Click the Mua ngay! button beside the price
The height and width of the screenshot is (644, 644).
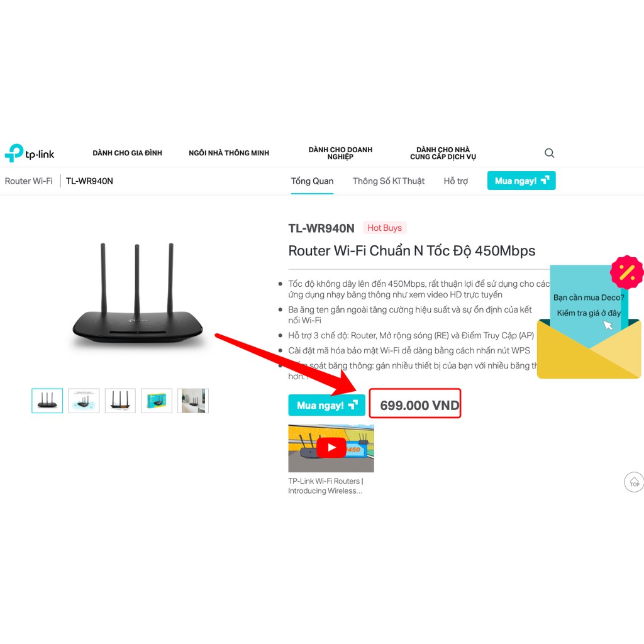pyautogui.click(x=326, y=405)
